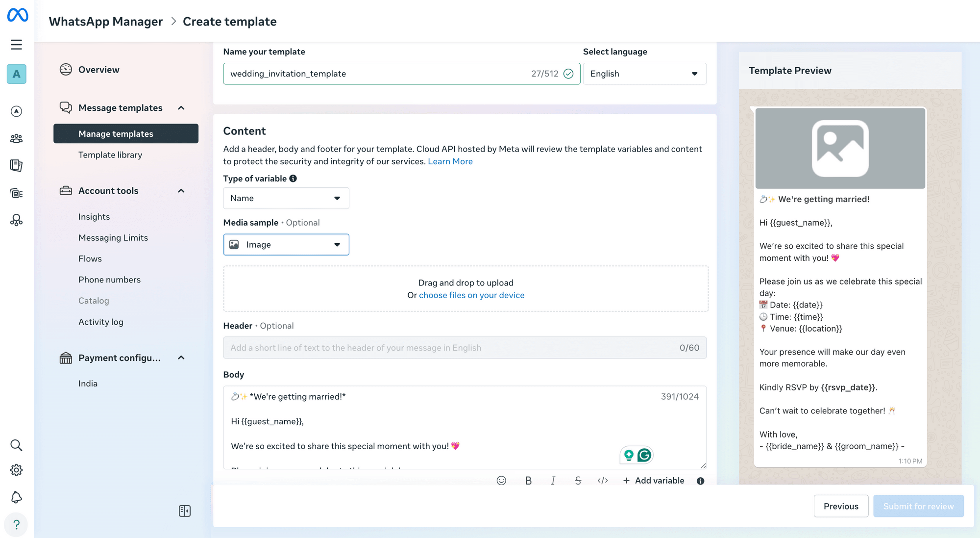Viewport: 980px width, 538px height.
Task: Apply bold formatting to body text
Action: 528,481
